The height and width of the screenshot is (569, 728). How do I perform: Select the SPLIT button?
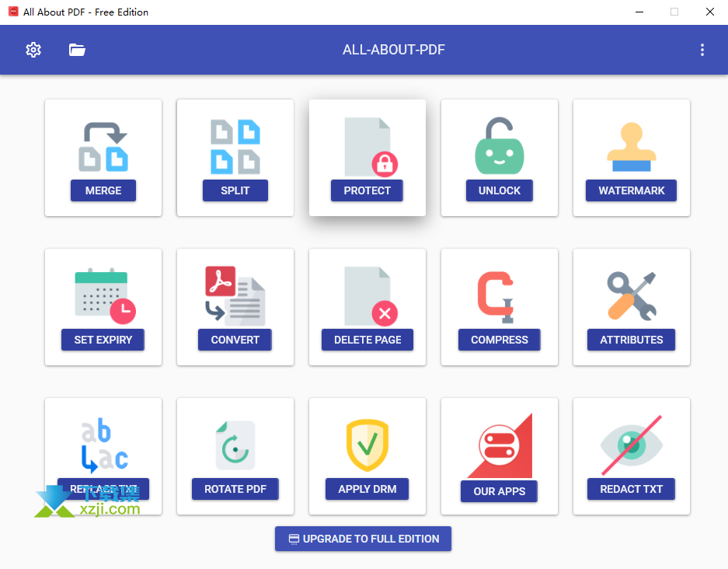coord(235,190)
